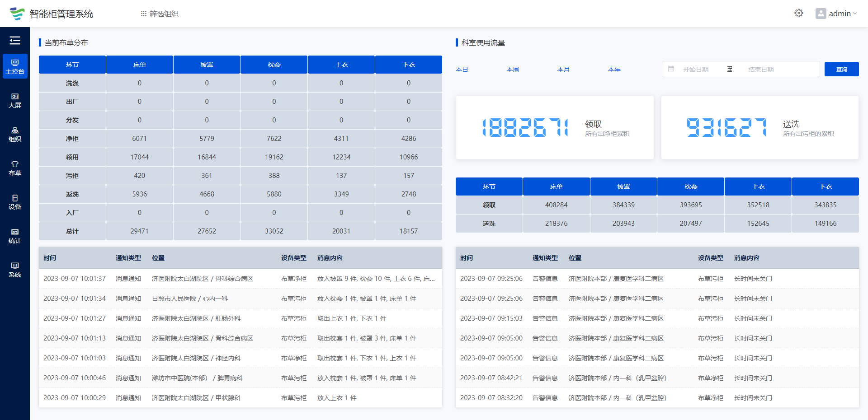The height and width of the screenshot is (420, 868).
Task: Select the 本月 time range tab
Action: [563, 70]
